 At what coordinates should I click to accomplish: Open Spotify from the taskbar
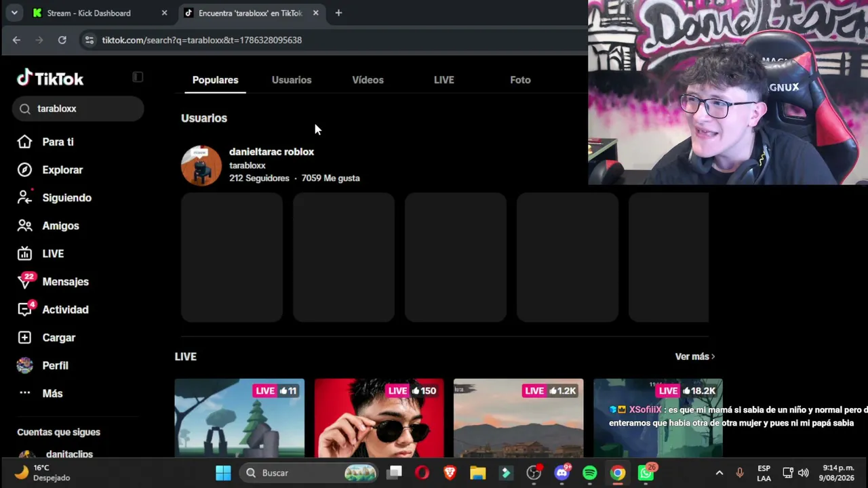pyautogui.click(x=590, y=473)
